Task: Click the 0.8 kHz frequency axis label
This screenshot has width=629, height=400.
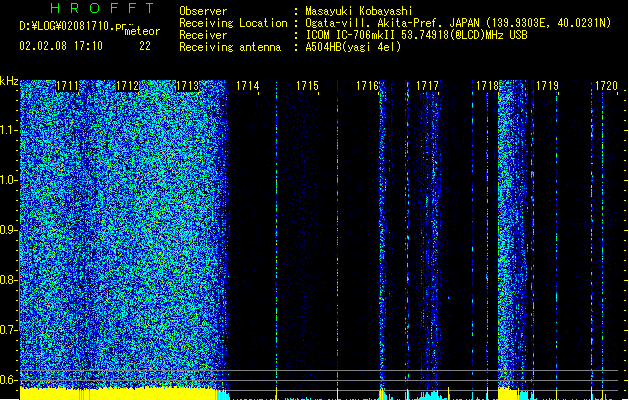Action: (x=9, y=280)
